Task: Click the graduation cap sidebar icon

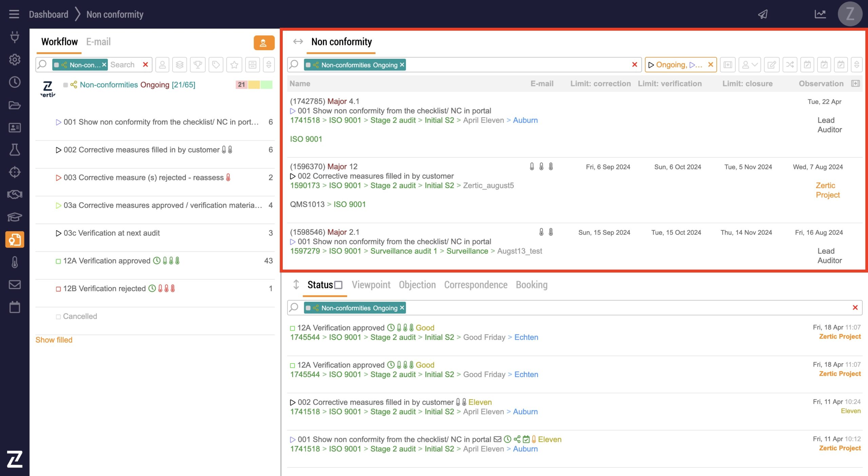Action: coord(15,217)
